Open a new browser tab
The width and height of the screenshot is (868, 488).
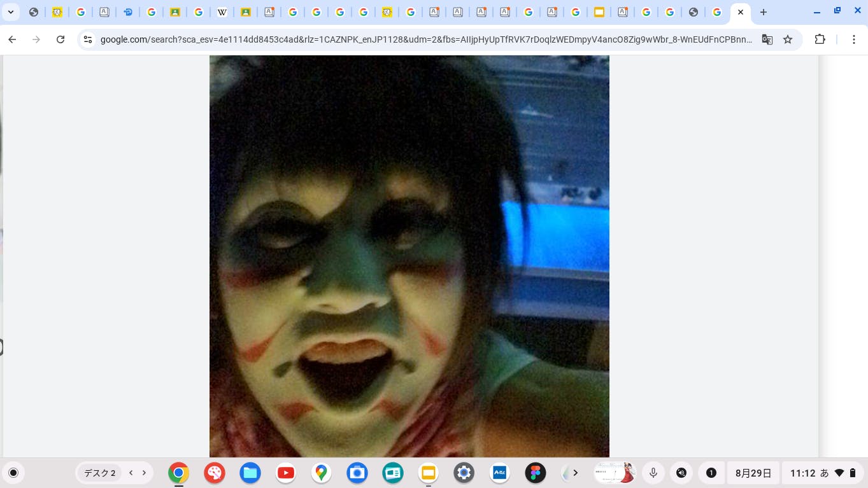tap(764, 12)
